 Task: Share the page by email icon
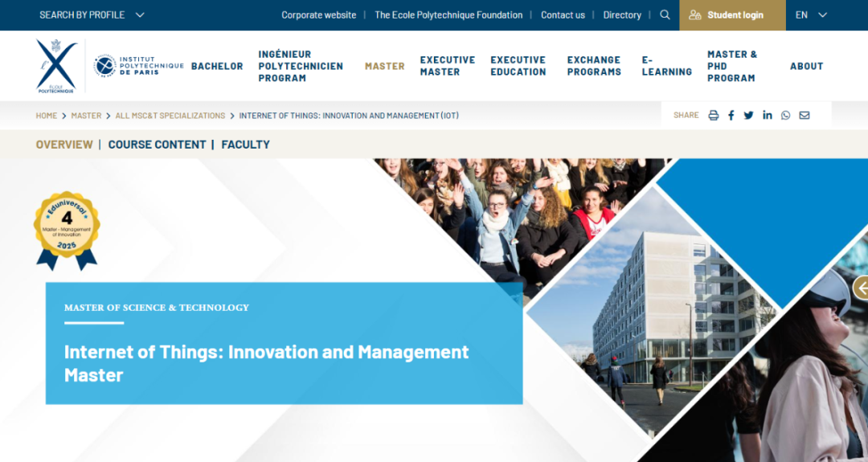(805, 115)
